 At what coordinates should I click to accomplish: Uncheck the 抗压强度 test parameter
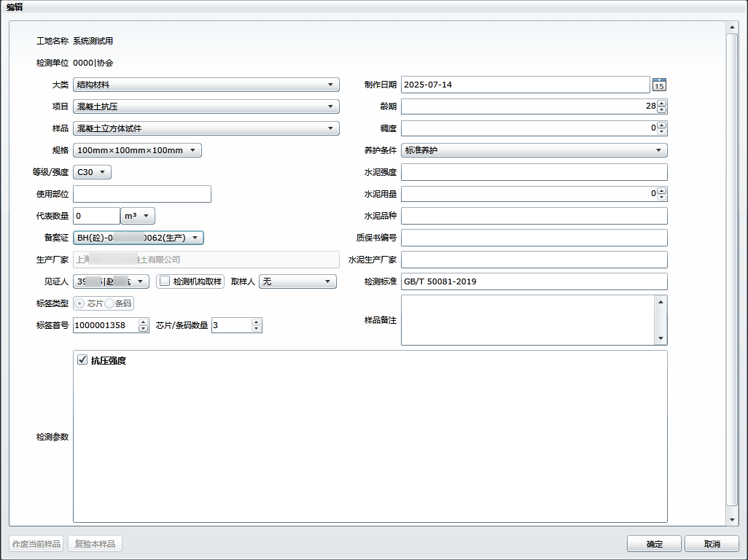click(82, 360)
